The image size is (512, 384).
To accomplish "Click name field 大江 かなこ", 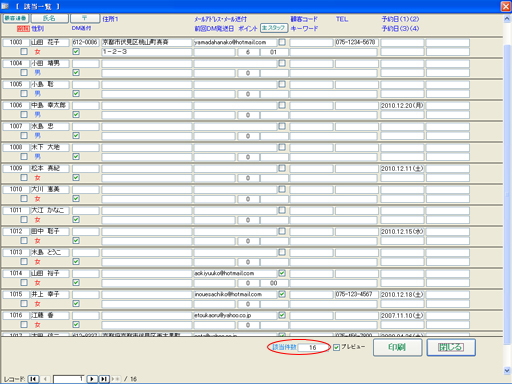I will point(50,210).
